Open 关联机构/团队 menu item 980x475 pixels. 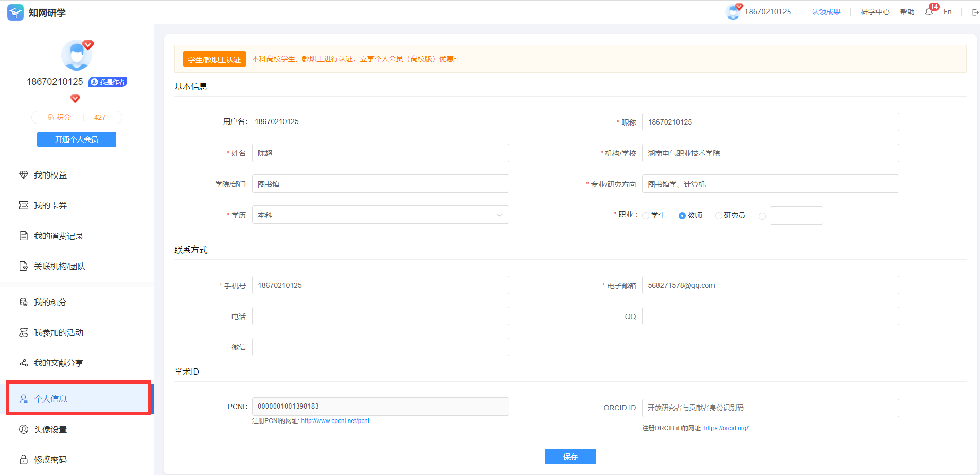click(60, 266)
